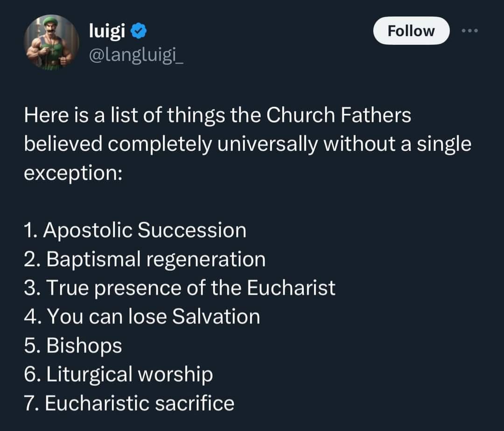The height and width of the screenshot is (431, 504).
Task: Click the line "Here is a list of things"
Action: tap(217, 115)
